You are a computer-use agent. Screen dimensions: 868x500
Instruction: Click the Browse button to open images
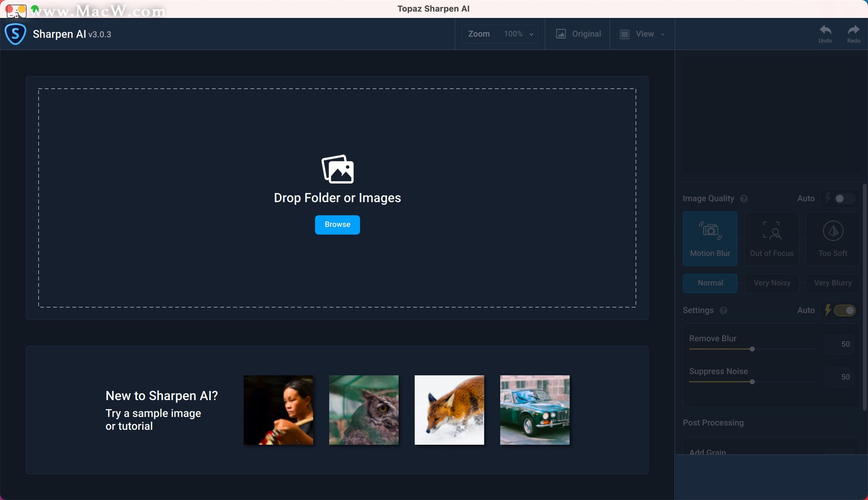[337, 225]
